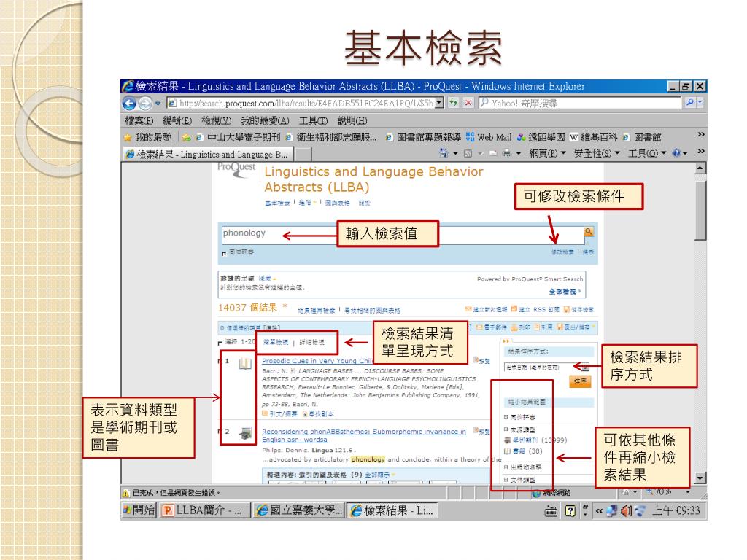Click the 修改檢索 modify search link
Screen dimensions: 747x560
pyautogui.click(x=562, y=252)
